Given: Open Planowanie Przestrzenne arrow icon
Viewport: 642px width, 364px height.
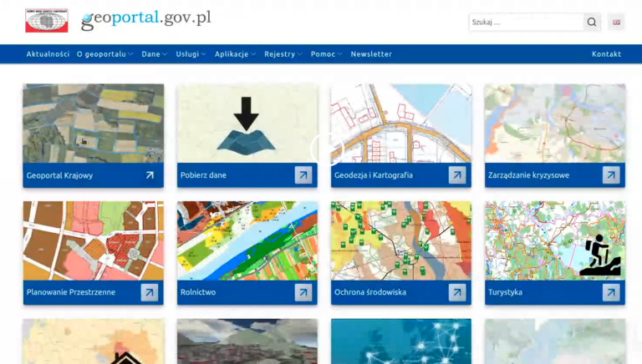Looking at the screenshot, I should click(x=150, y=292).
